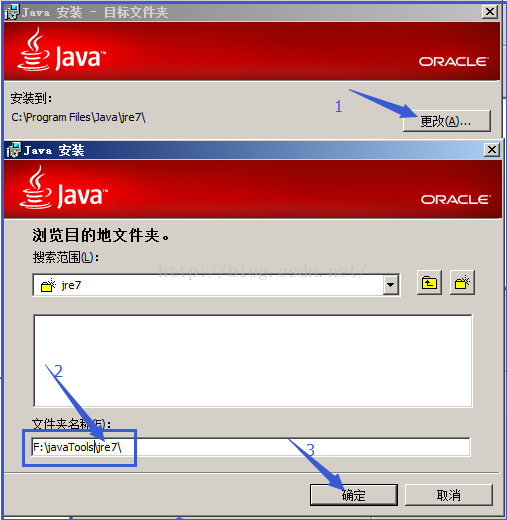This screenshot has width=507, height=520.
Task: Click installer icon in Java 安装 title bar
Action: (x=13, y=150)
